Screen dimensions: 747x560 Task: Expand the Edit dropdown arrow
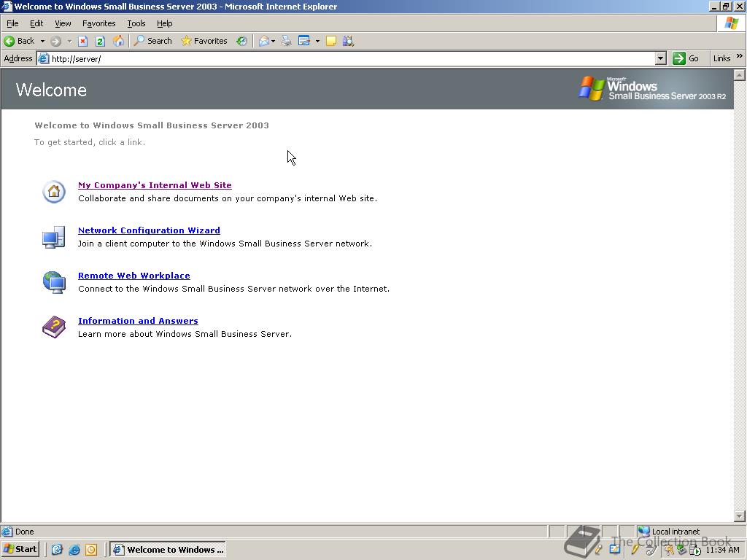pyautogui.click(x=317, y=41)
